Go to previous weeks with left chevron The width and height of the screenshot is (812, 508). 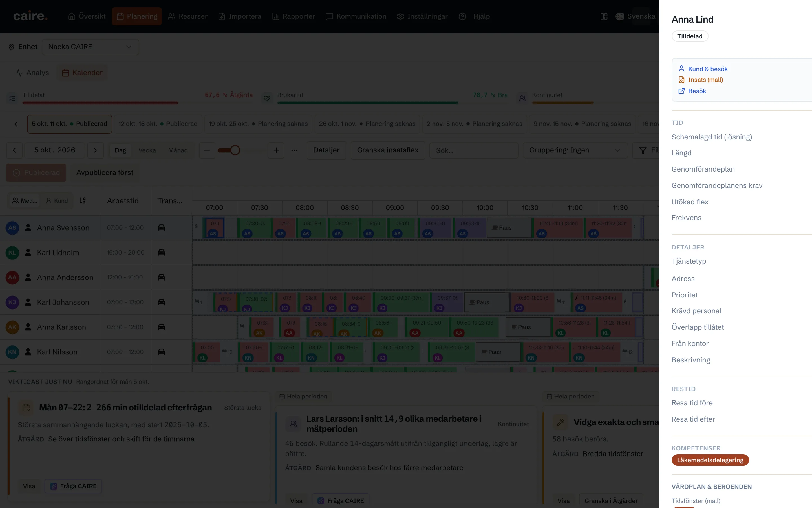click(16, 124)
